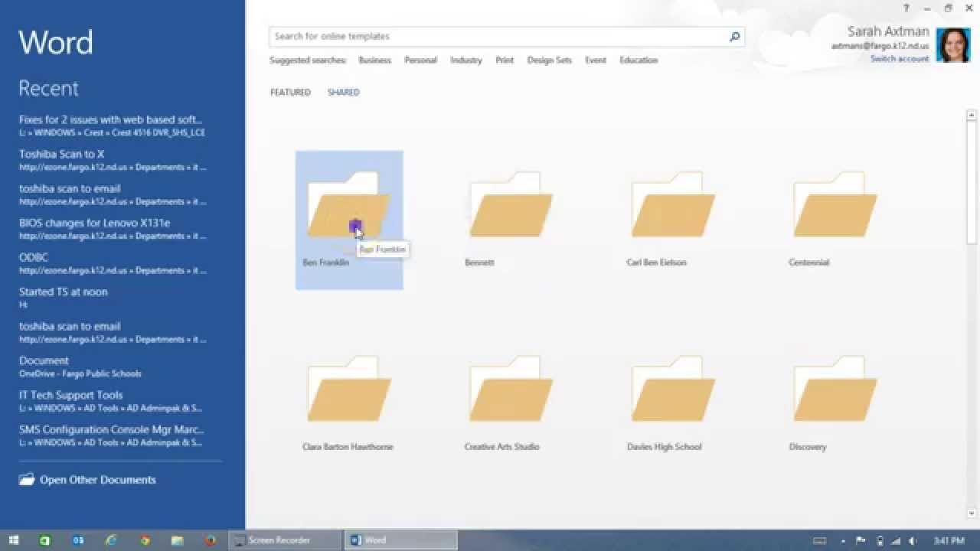This screenshot has height=551, width=980.
Task: Click the vertical scrollbar thumb
Action: (x=972, y=182)
